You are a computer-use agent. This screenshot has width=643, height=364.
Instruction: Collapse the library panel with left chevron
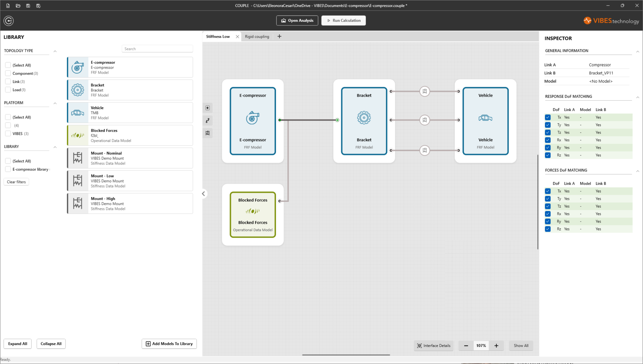(204, 194)
